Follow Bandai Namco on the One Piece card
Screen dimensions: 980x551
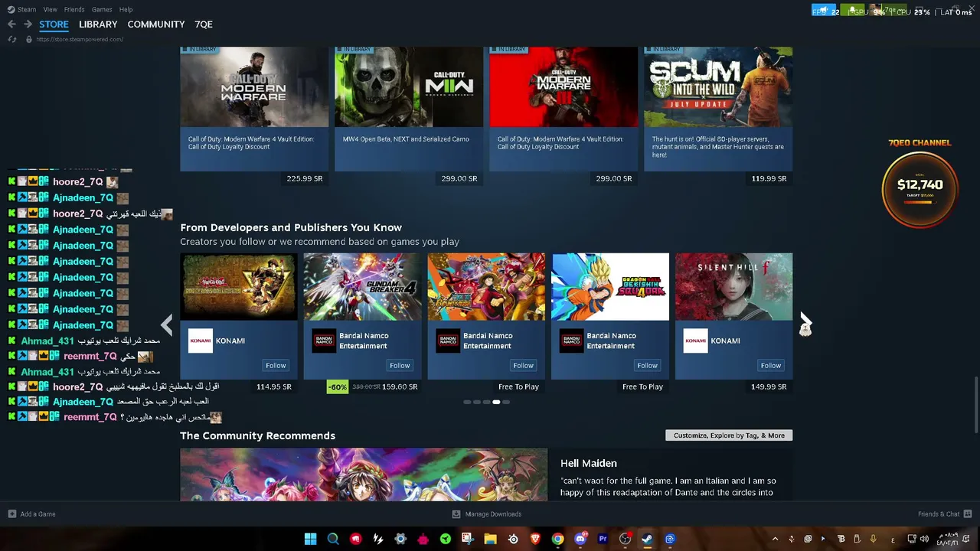524,366
